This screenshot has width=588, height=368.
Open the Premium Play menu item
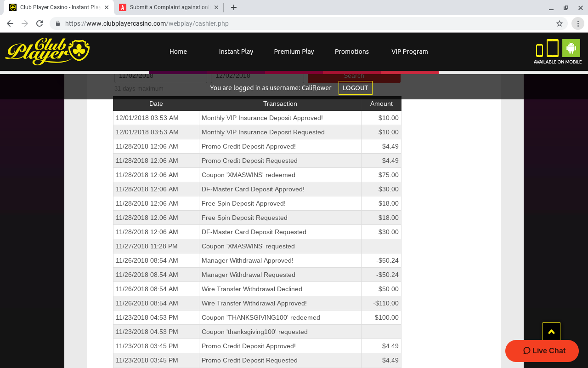[294, 52]
